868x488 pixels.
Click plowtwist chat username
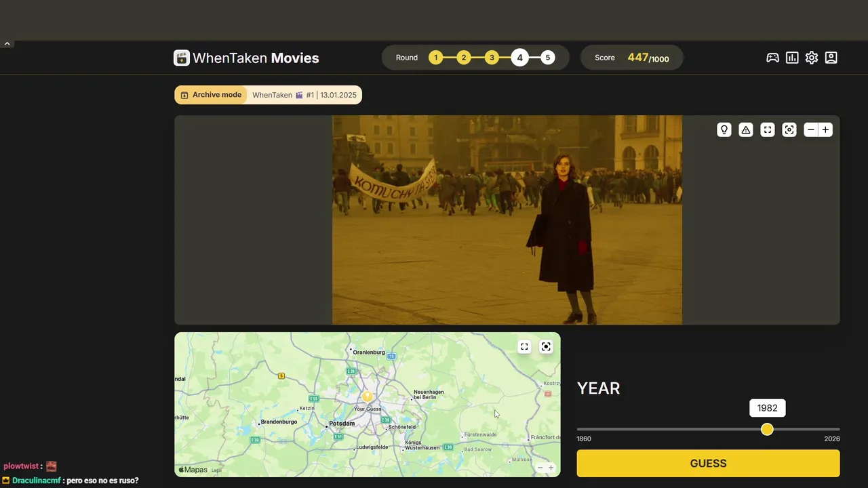pos(21,466)
